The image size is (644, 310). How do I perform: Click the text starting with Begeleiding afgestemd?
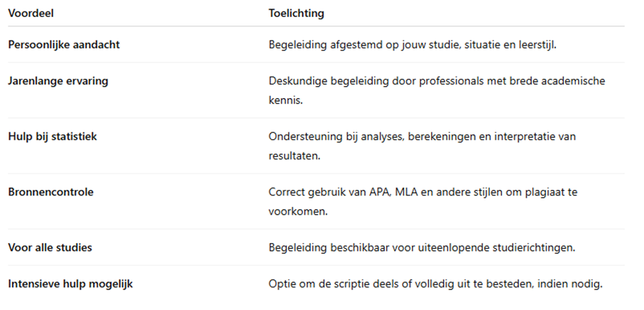coord(412,44)
